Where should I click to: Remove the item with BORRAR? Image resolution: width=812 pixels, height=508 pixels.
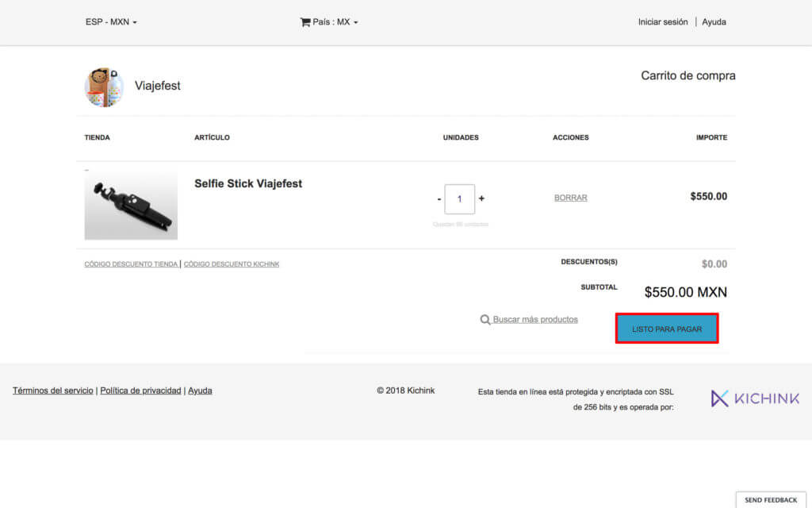[x=571, y=198]
